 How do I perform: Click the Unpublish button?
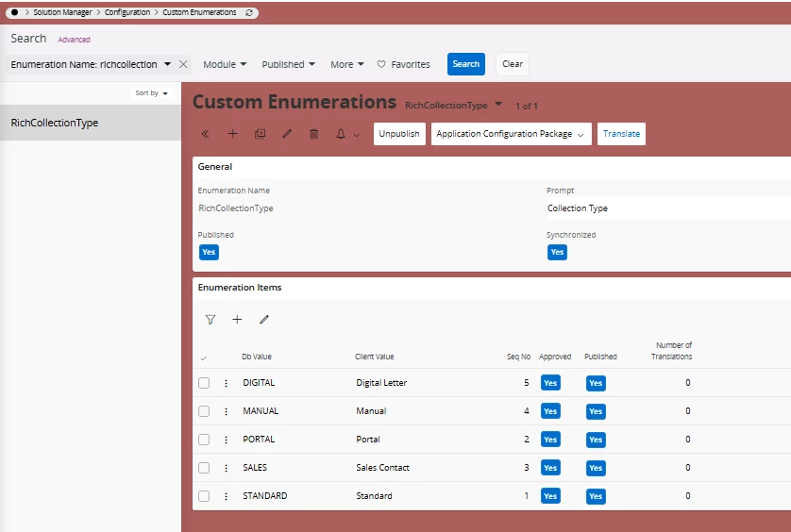point(399,134)
